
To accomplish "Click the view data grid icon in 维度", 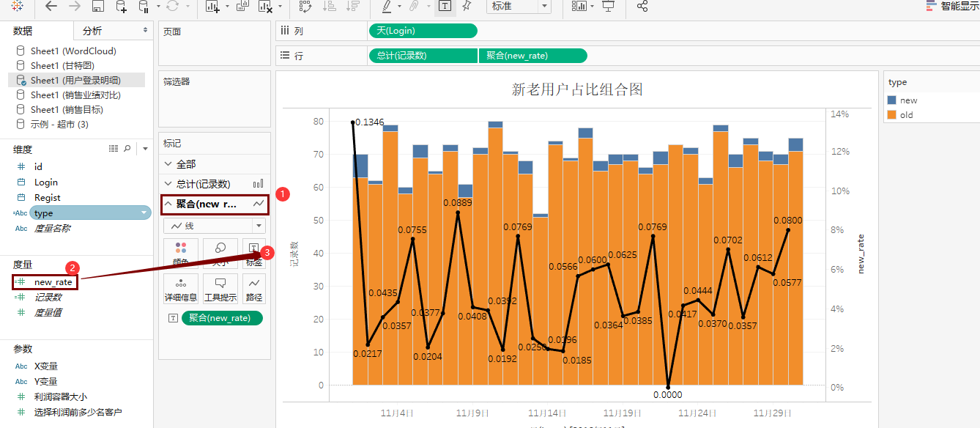I will point(114,149).
